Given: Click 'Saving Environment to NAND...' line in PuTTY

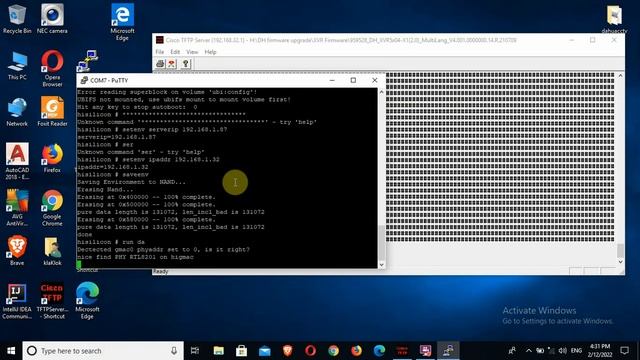Looking at the screenshot, I should click(x=131, y=182).
